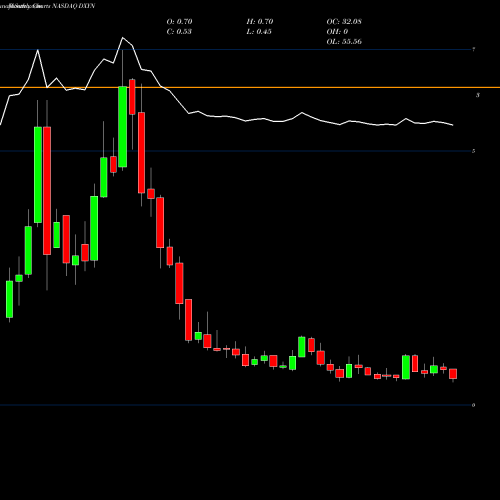Click the OC: 32.08 readout
This screenshot has height=500, width=500.
[x=344, y=22]
